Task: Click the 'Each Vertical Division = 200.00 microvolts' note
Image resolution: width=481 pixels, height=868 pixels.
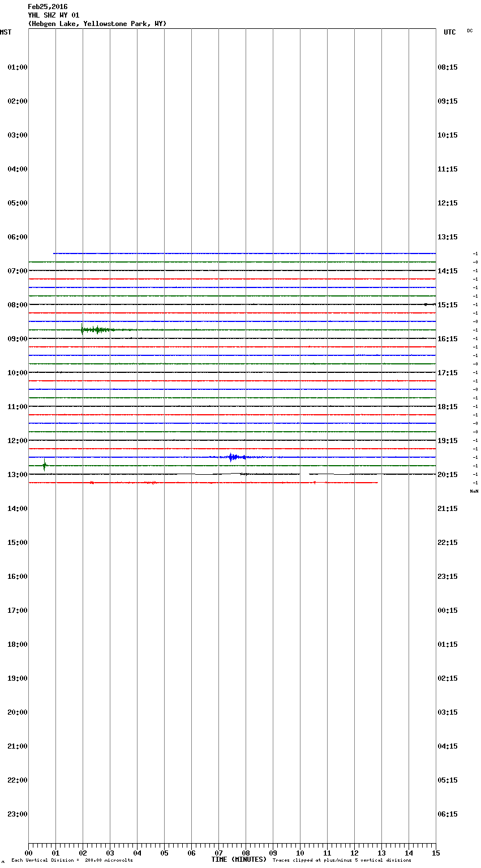Action: (x=72, y=860)
